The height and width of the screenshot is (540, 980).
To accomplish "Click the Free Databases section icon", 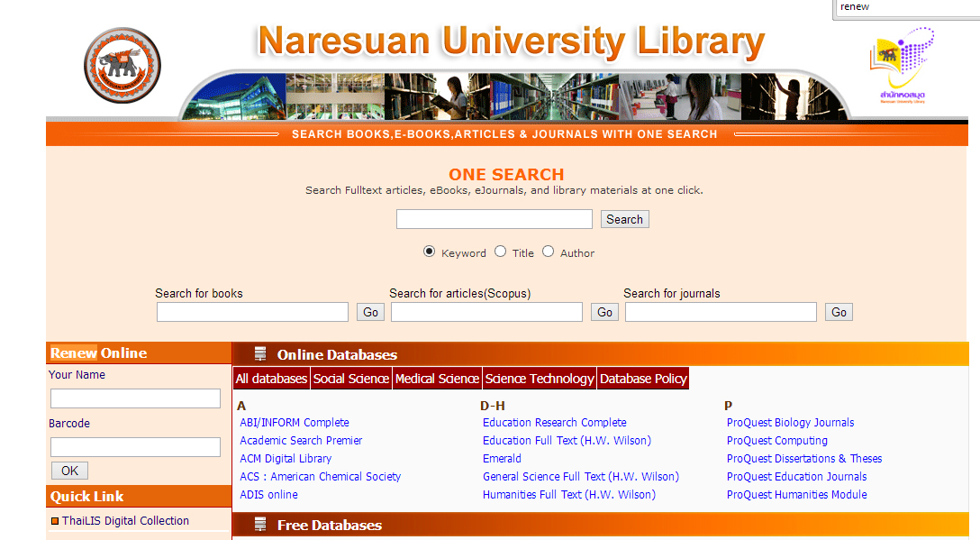I will click(260, 525).
